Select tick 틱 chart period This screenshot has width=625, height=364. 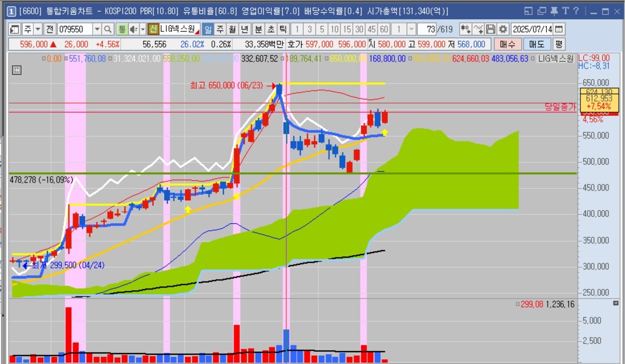[283, 30]
